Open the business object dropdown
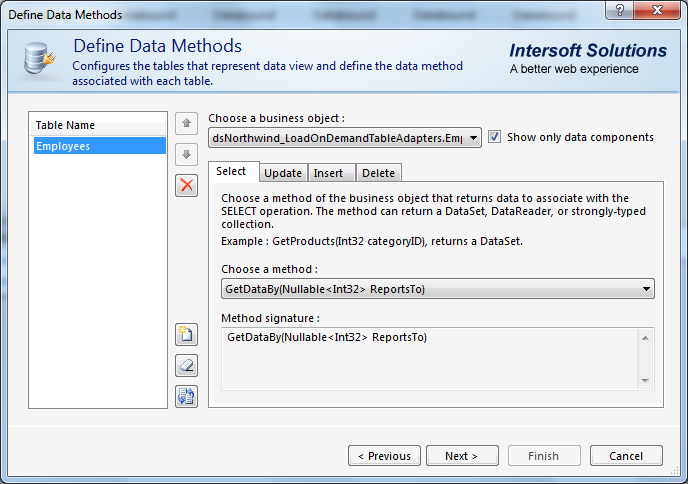Viewport: 688px width, 484px height. (473, 138)
